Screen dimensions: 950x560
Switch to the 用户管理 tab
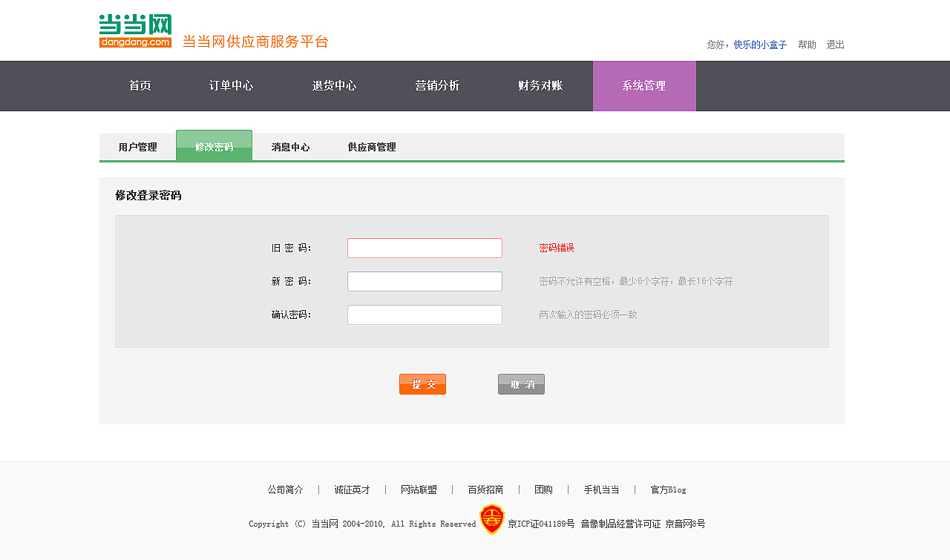(137, 146)
